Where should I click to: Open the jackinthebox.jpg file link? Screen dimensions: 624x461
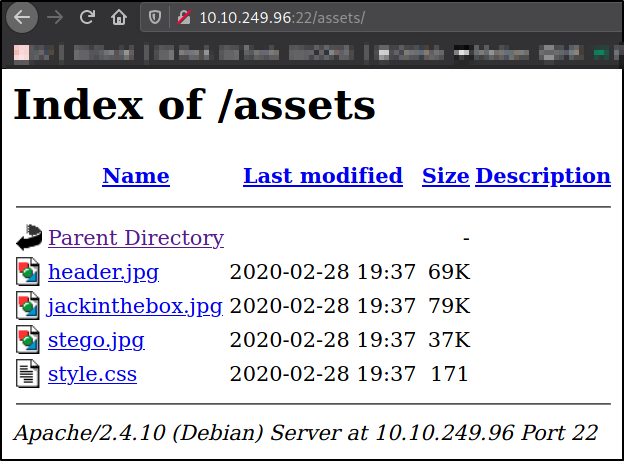point(135,306)
